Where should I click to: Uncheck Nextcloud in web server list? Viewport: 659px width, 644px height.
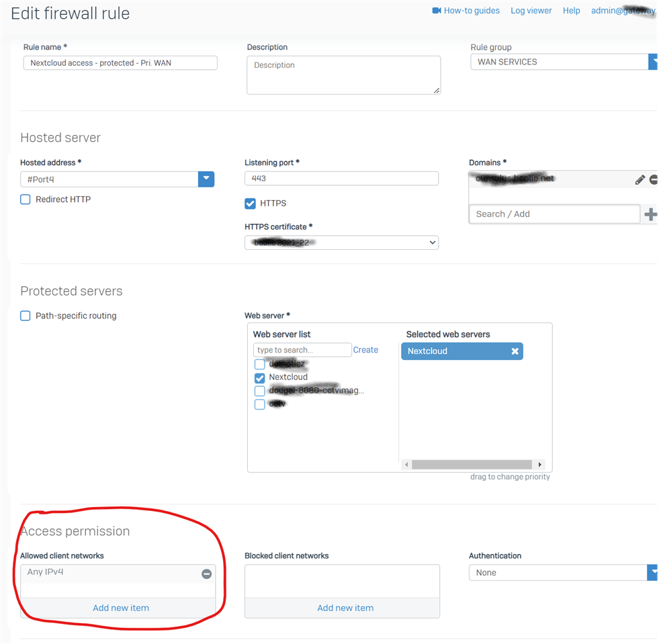pyautogui.click(x=259, y=377)
